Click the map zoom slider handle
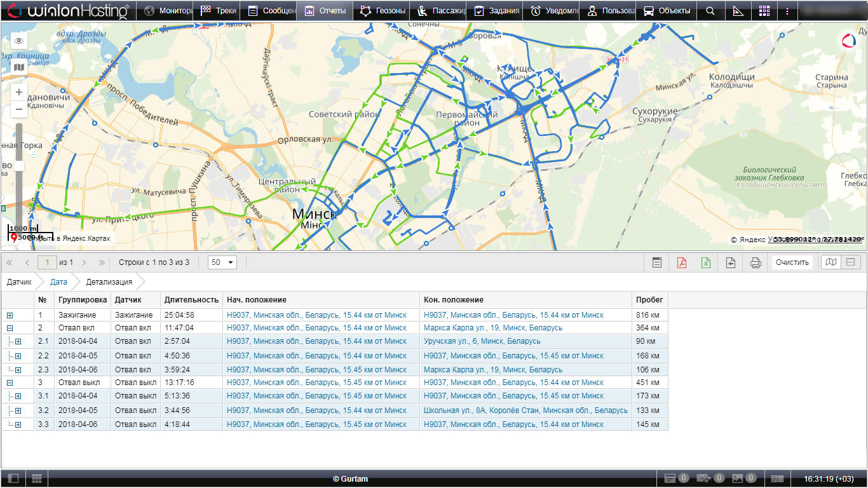This screenshot has height=488, width=868. pos(19,166)
